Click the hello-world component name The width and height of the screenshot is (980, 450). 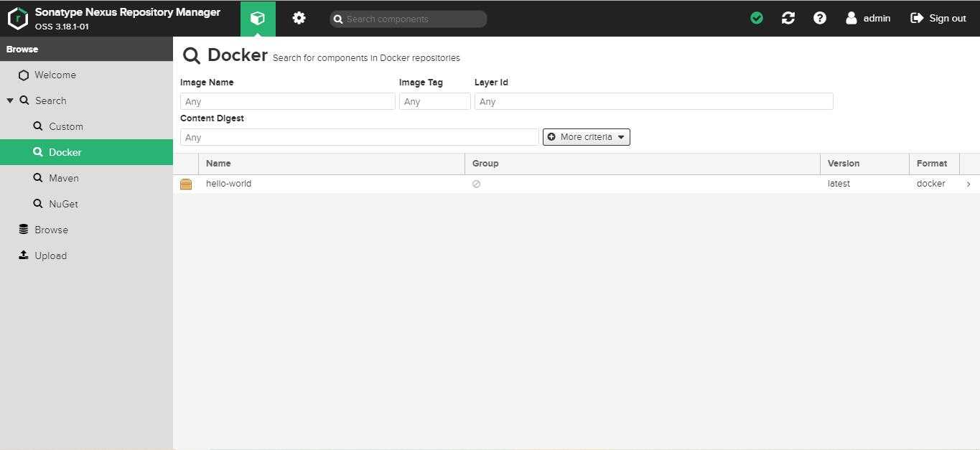click(x=228, y=184)
